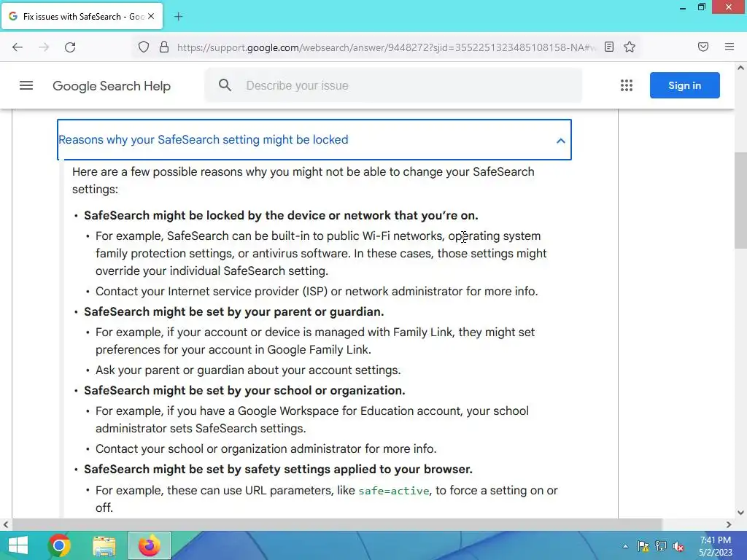The height and width of the screenshot is (560, 747).
Task: Click horizontal scrollbar left arrow
Action: tap(6, 525)
